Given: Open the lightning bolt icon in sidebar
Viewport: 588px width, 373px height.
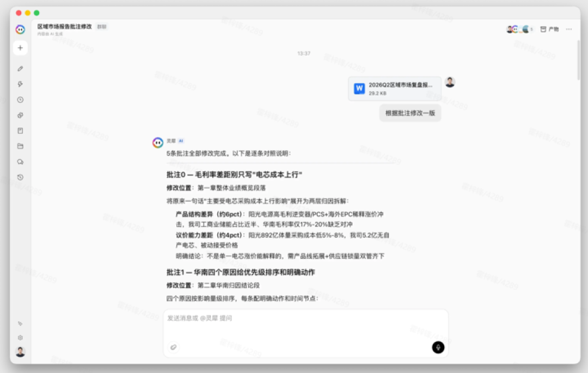Looking at the screenshot, I should [20, 84].
